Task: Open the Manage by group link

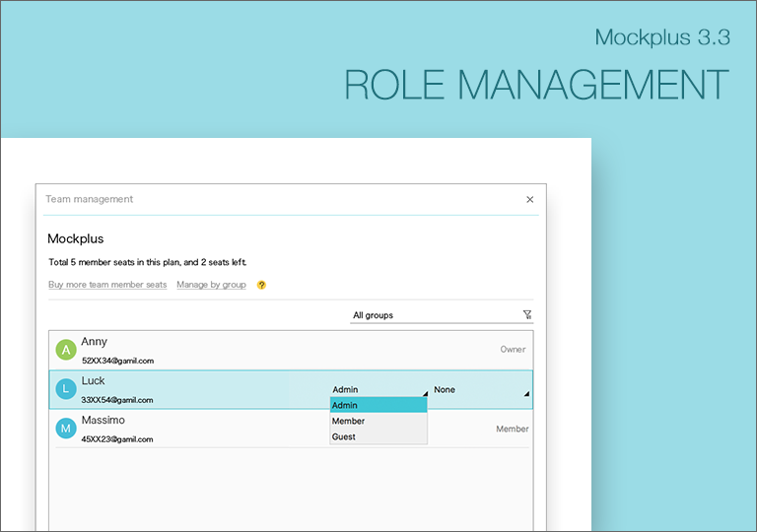Action: click(x=211, y=285)
